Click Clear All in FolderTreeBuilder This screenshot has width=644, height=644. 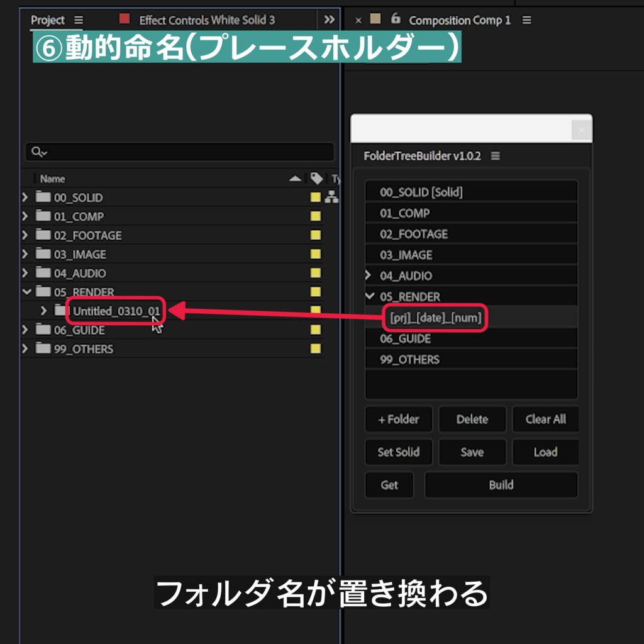coord(545,419)
